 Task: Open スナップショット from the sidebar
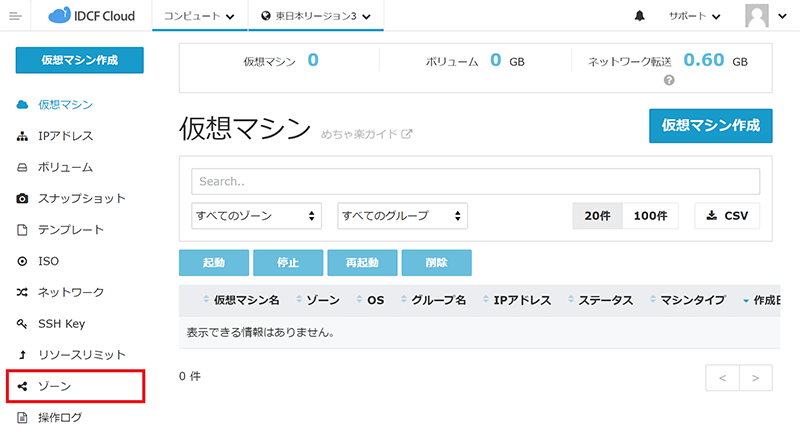tap(81, 198)
